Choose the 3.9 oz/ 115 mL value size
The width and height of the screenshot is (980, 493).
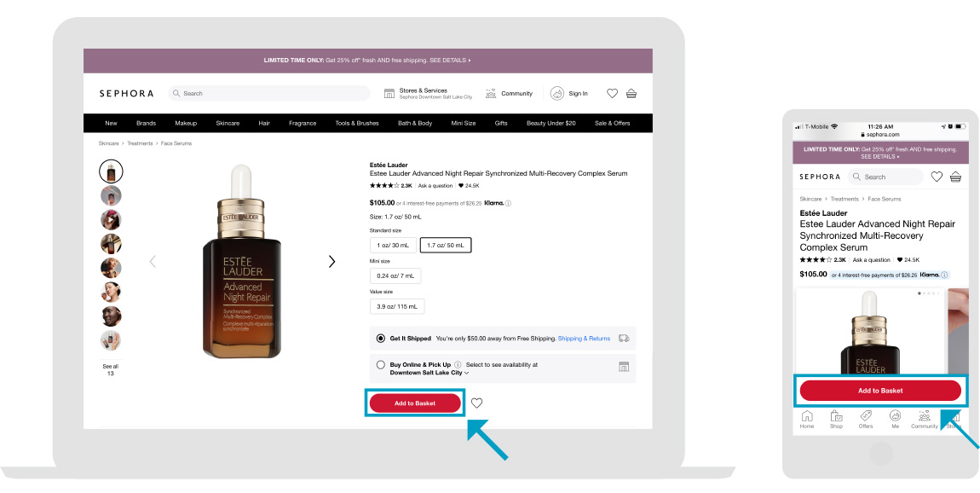point(397,306)
